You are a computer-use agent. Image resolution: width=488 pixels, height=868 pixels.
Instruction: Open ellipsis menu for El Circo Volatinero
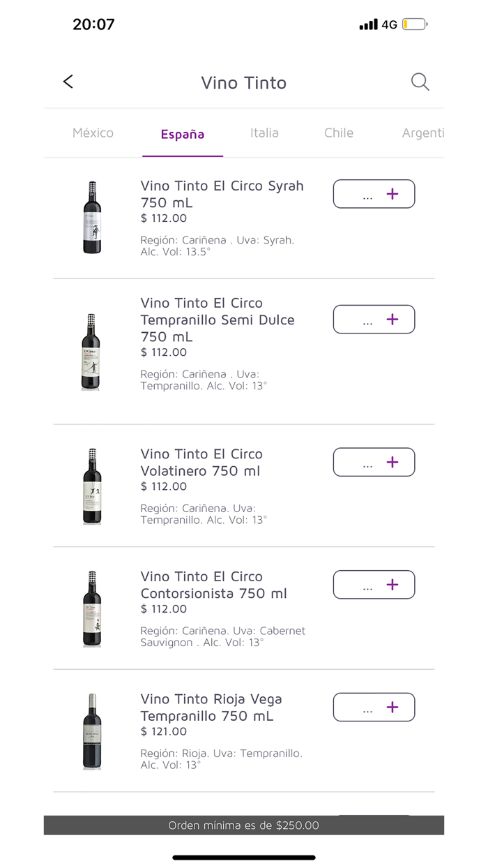pos(366,462)
